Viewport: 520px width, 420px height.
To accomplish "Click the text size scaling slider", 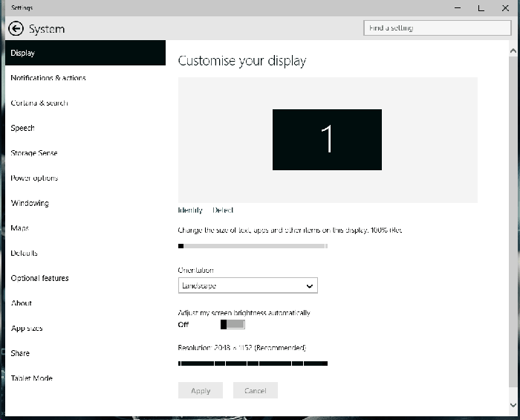I will (253, 246).
